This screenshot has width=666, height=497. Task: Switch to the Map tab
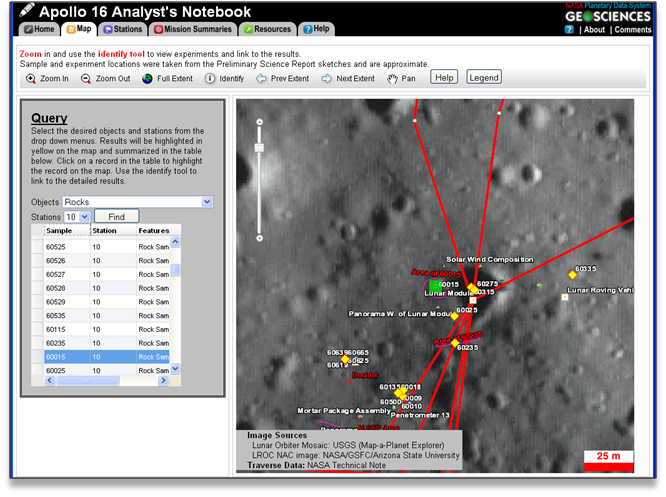pyautogui.click(x=79, y=29)
